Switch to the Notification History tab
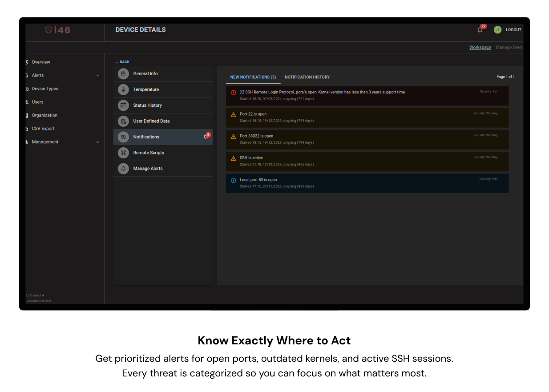This screenshot has width=549, height=392. 307,77
